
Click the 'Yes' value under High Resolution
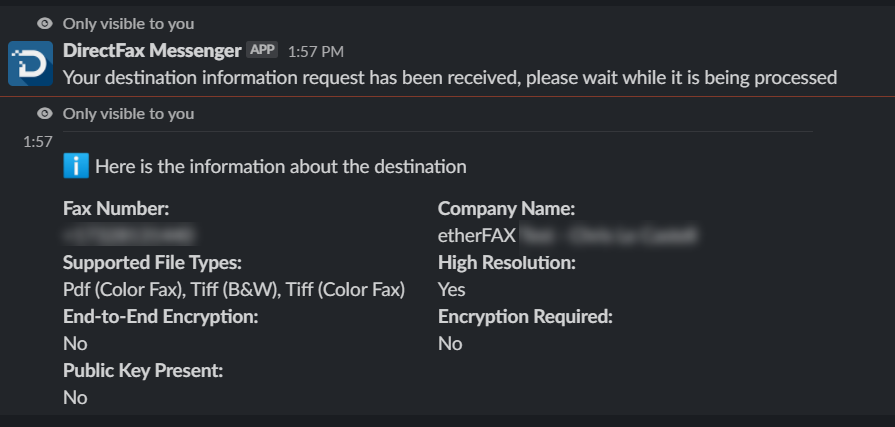click(x=452, y=290)
